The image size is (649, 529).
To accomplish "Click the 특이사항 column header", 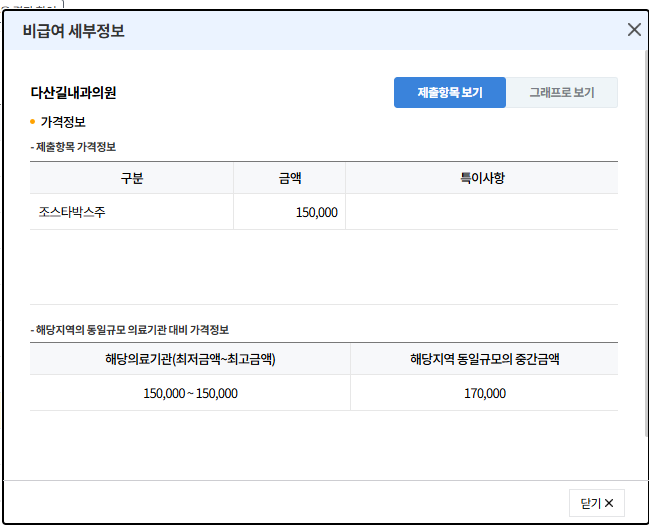I will [482, 178].
